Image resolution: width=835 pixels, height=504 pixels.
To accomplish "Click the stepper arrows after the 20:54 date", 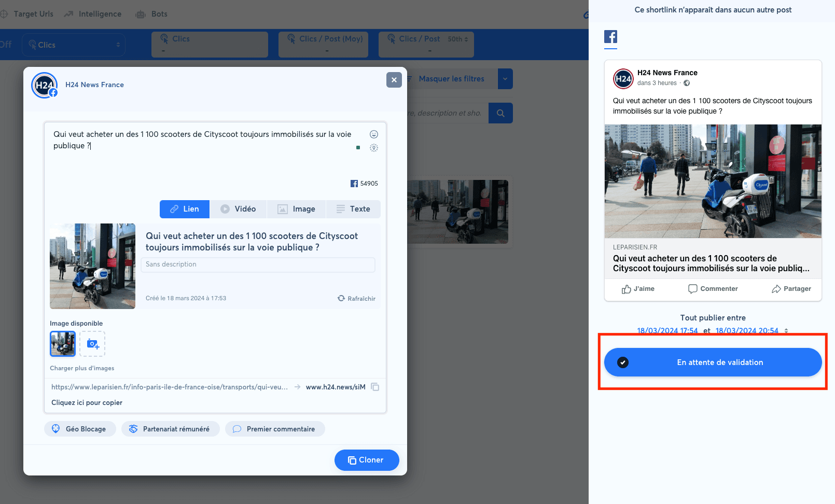I will [786, 331].
